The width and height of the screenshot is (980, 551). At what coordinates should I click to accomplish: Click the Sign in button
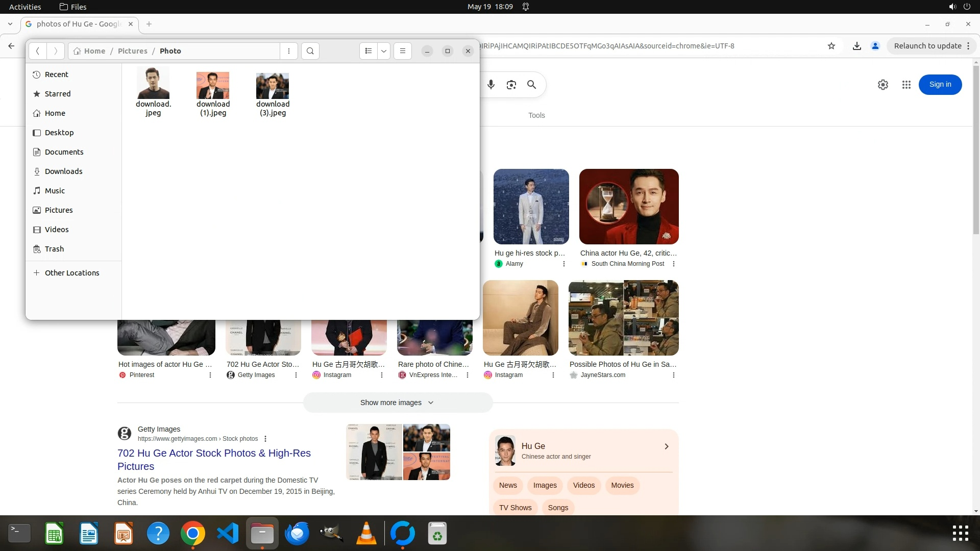tap(940, 85)
